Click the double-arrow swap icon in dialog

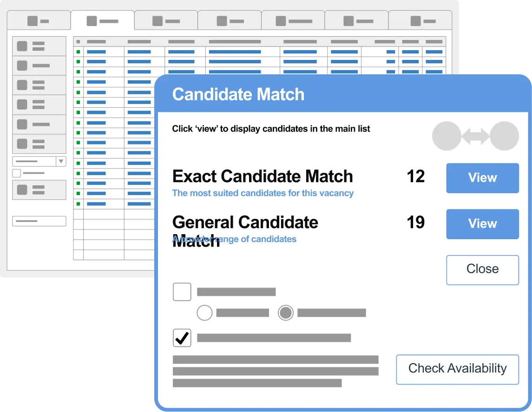coord(475,136)
